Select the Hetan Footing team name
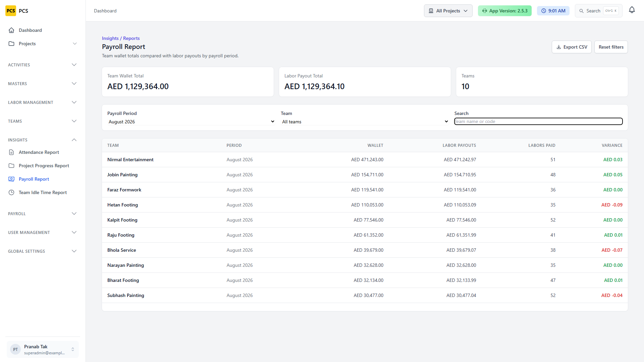The width and height of the screenshot is (644, 362). (122, 205)
